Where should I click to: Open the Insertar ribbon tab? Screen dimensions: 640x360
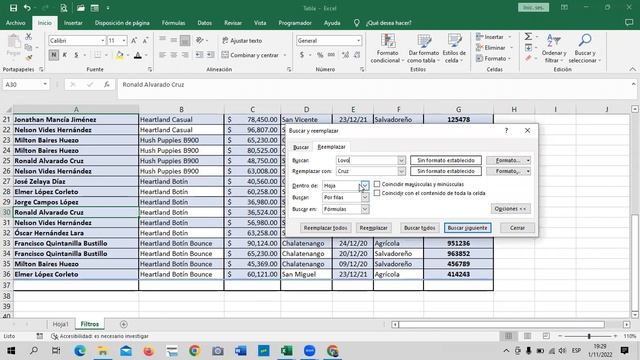73,23
